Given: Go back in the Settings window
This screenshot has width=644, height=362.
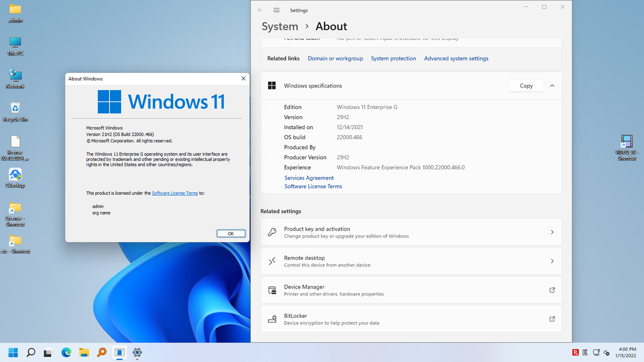Looking at the screenshot, I should tap(260, 10).
